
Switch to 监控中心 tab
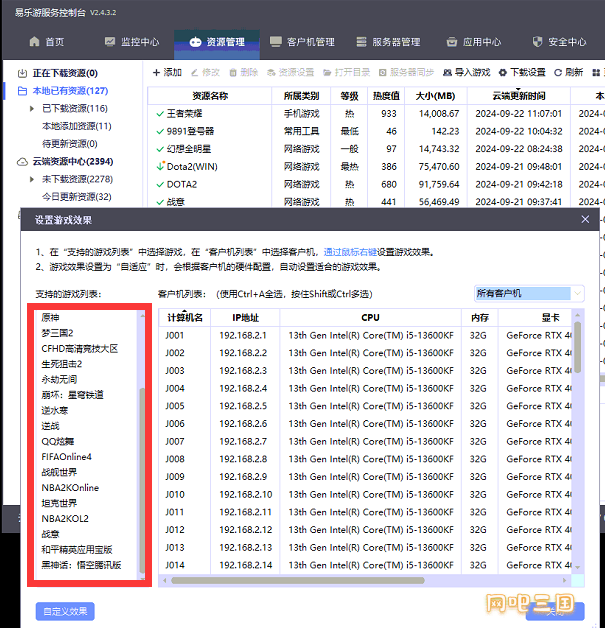(x=132, y=42)
